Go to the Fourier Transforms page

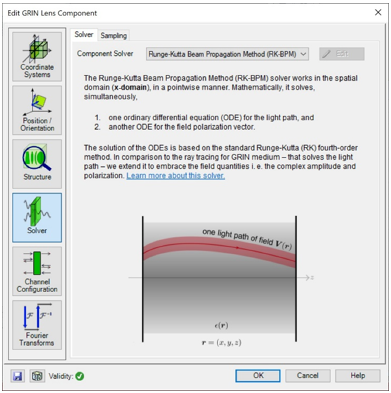point(37,325)
